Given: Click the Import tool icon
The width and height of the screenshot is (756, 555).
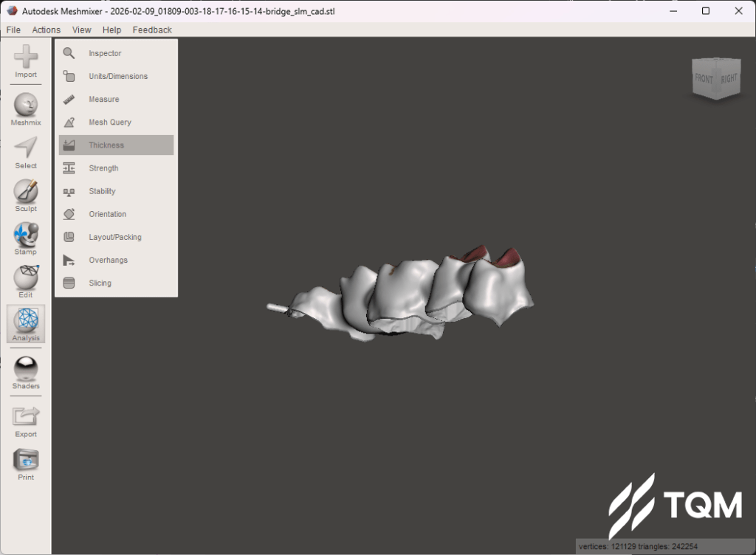Looking at the screenshot, I should (26, 59).
